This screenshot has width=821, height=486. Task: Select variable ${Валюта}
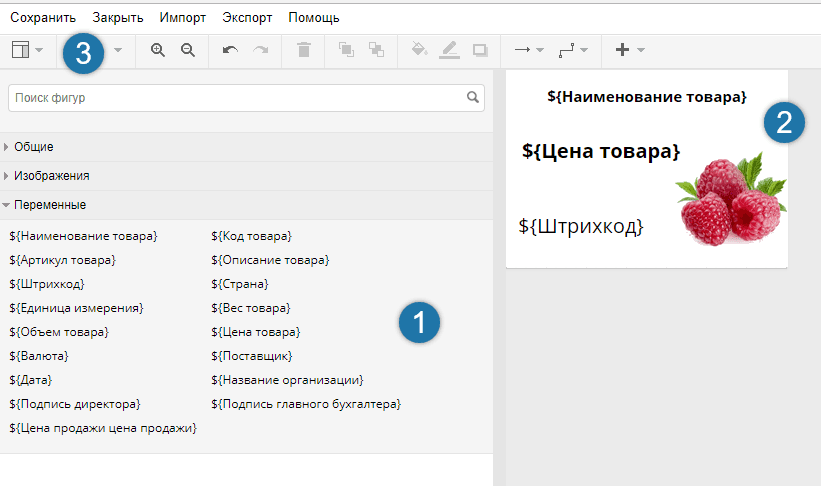pos(39,356)
